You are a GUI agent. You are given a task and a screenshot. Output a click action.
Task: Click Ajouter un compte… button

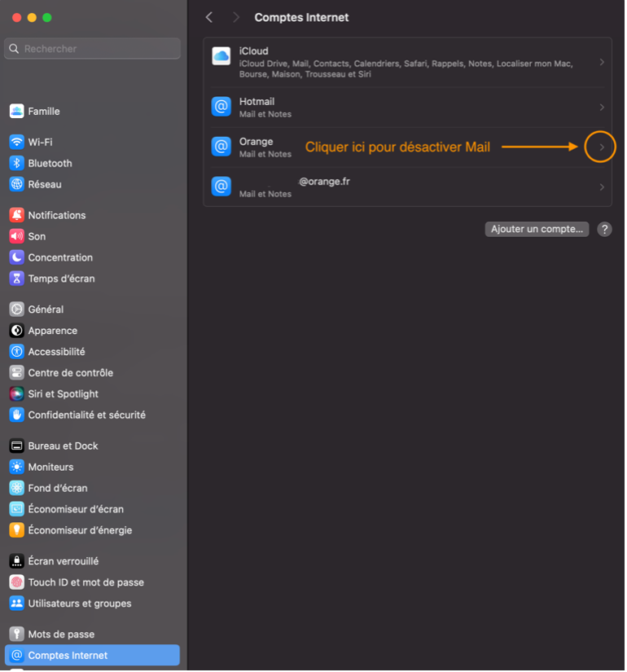pyautogui.click(x=538, y=229)
